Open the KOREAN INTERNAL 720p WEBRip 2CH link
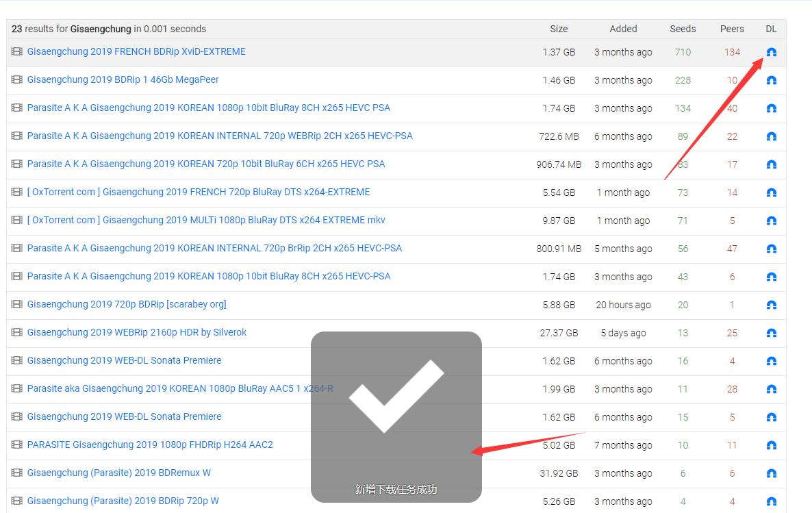This screenshot has height=513, width=812. click(x=220, y=136)
